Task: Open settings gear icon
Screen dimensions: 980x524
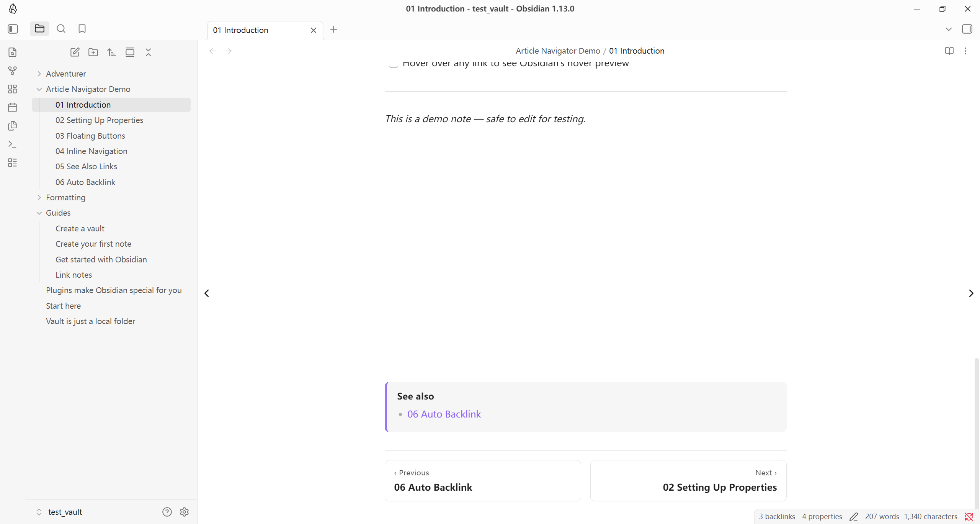Action: [x=184, y=512]
